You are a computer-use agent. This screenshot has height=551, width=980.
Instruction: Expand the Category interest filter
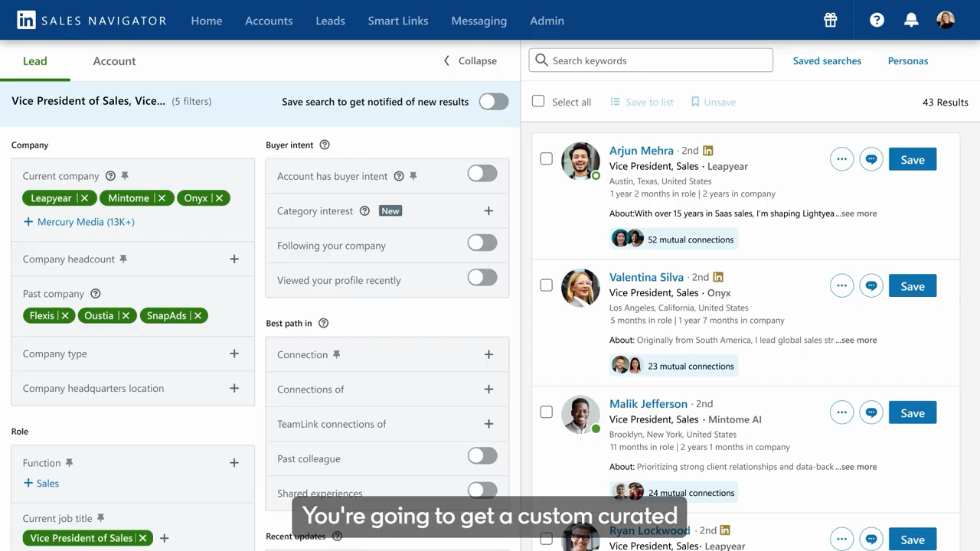[488, 211]
